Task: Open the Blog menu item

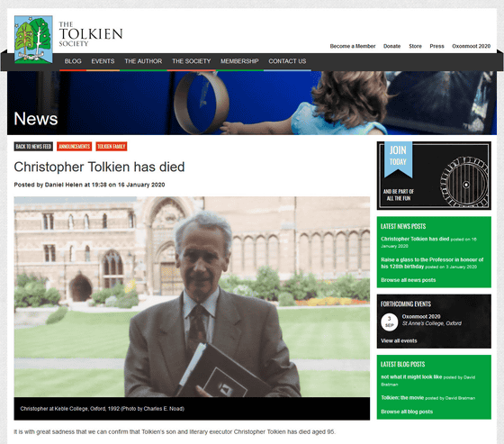Action: coord(73,61)
